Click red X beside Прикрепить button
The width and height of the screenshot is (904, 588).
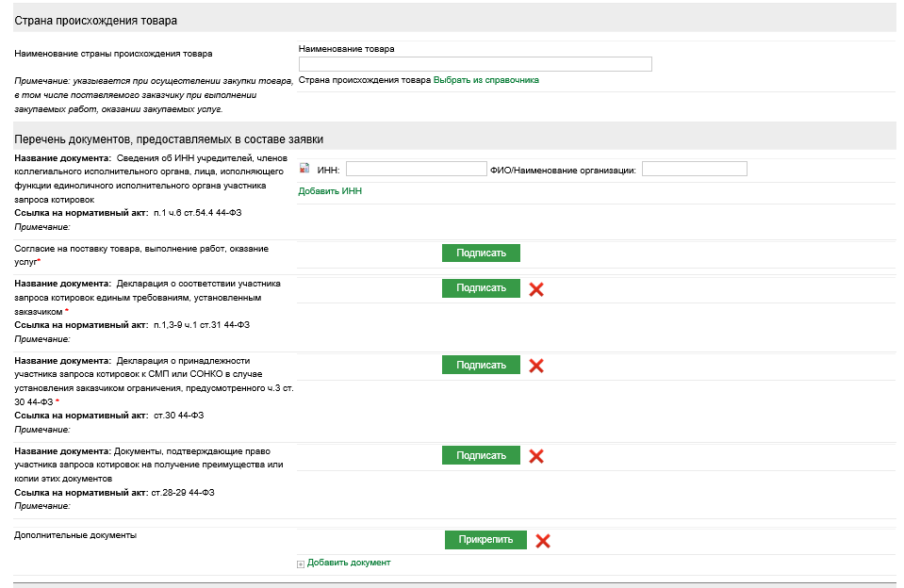(x=543, y=541)
